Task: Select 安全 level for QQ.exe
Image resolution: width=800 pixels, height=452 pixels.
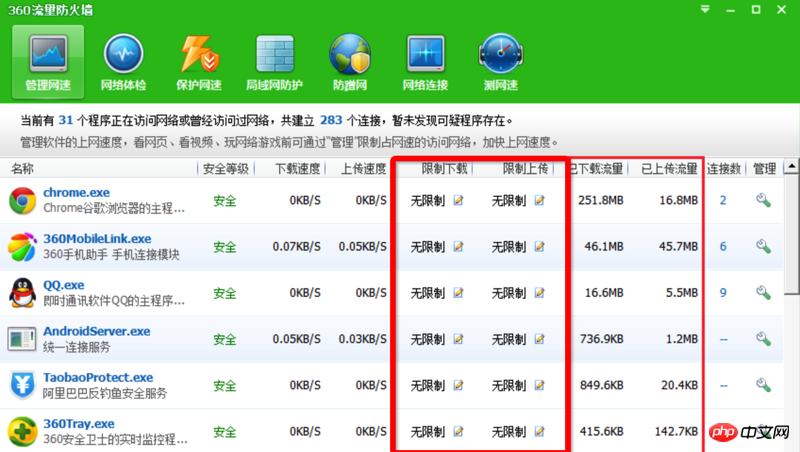Action: [x=224, y=293]
